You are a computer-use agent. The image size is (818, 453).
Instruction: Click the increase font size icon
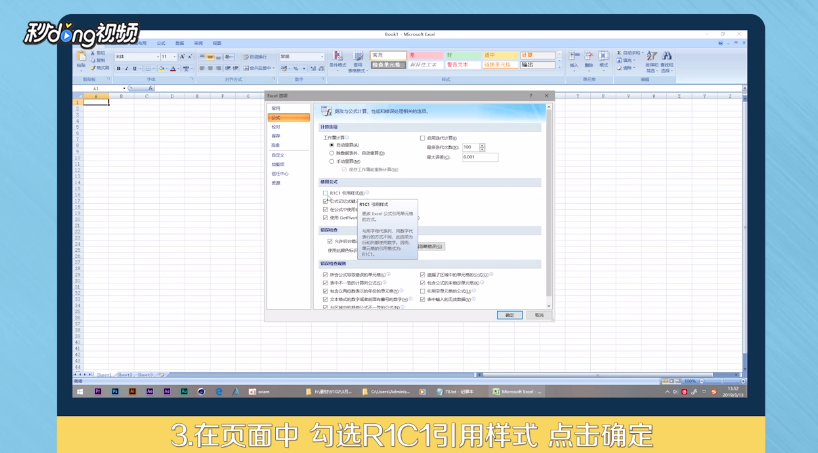[182, 56]
